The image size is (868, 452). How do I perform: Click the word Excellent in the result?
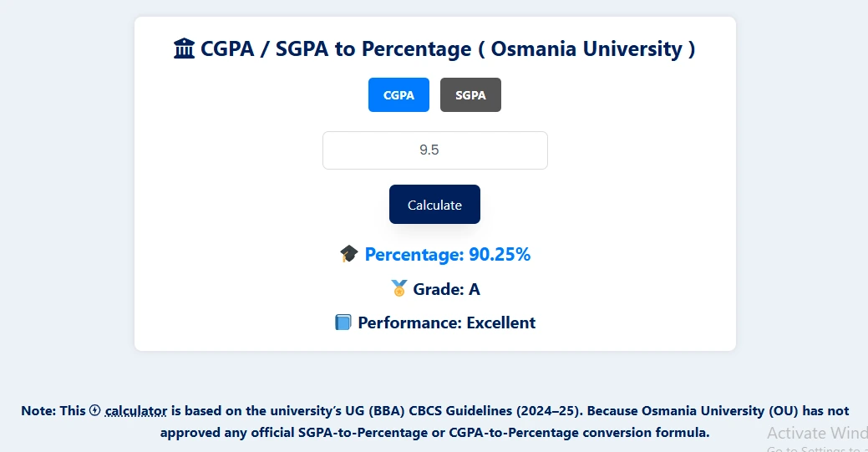(501, 322)
